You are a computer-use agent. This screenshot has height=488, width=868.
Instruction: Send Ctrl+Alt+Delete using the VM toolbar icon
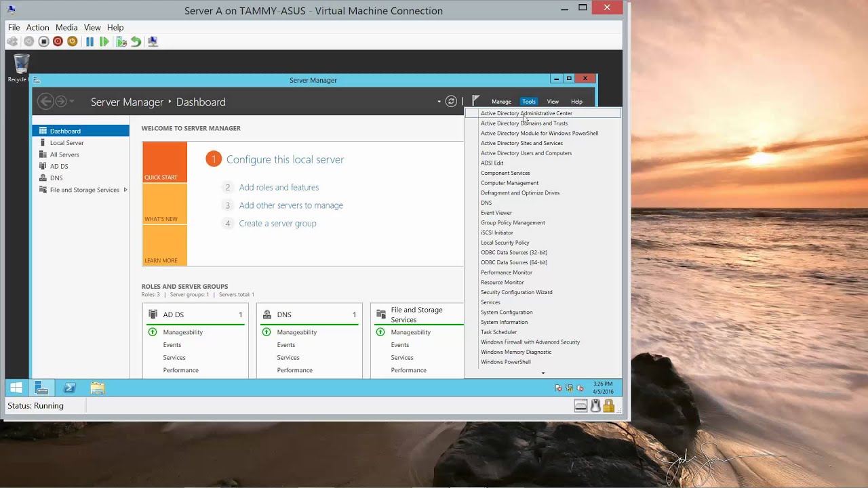[12, 42]
